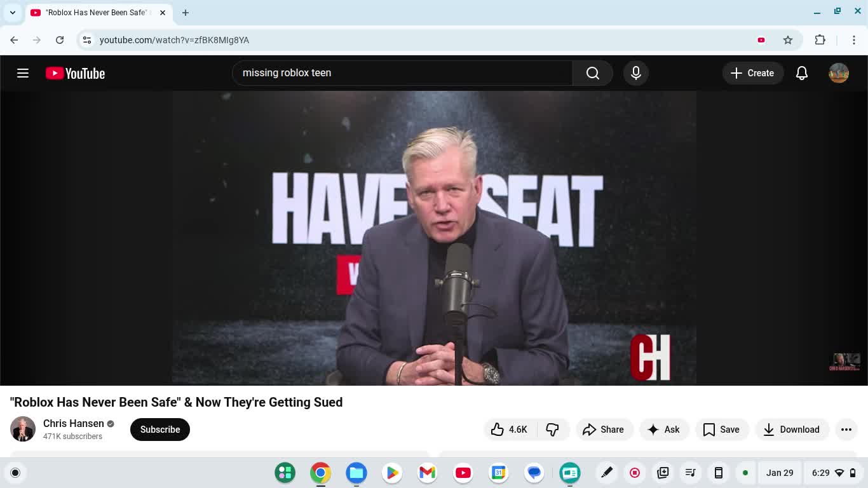Screen dimensions: 868x488
Task: Share this video
Action: click(x=604, y=430)
